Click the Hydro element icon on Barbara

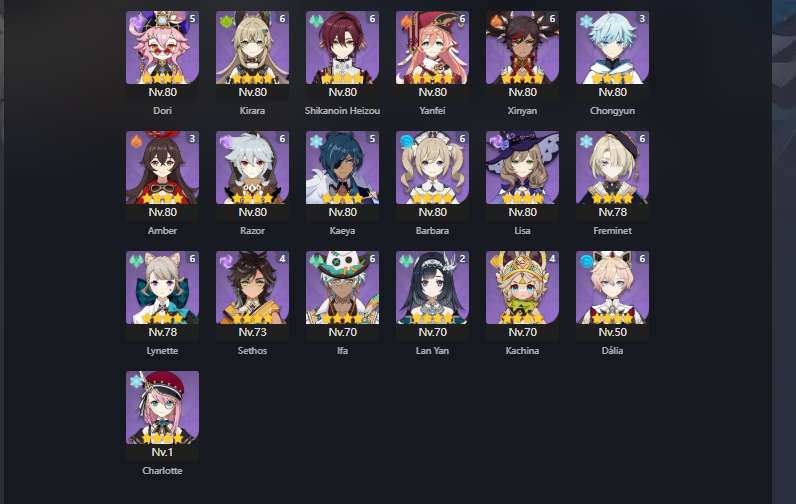pos(406,141)
